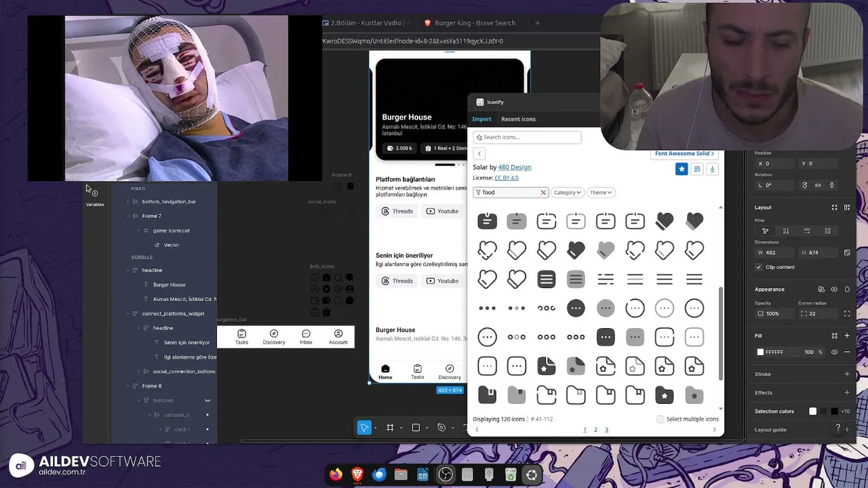Choose vertical flow layout option

[x=786, y=230]
